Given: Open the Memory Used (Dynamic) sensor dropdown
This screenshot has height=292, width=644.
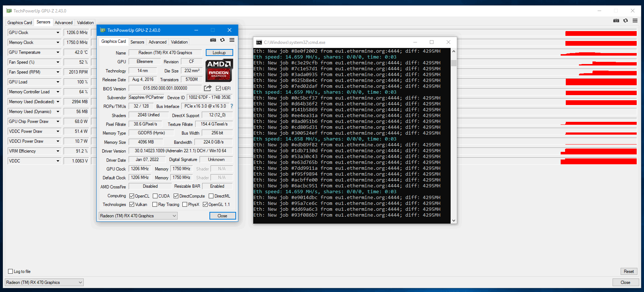Looking at the screenshot, I should click(x=58, y=112).
